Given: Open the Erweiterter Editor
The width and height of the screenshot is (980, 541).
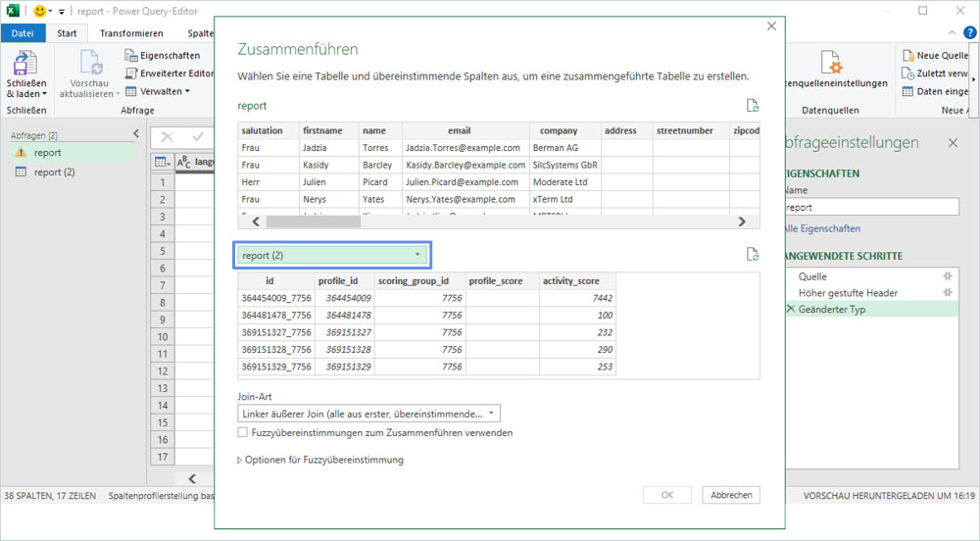Looking at the screenshot, I should pos(170,74).
